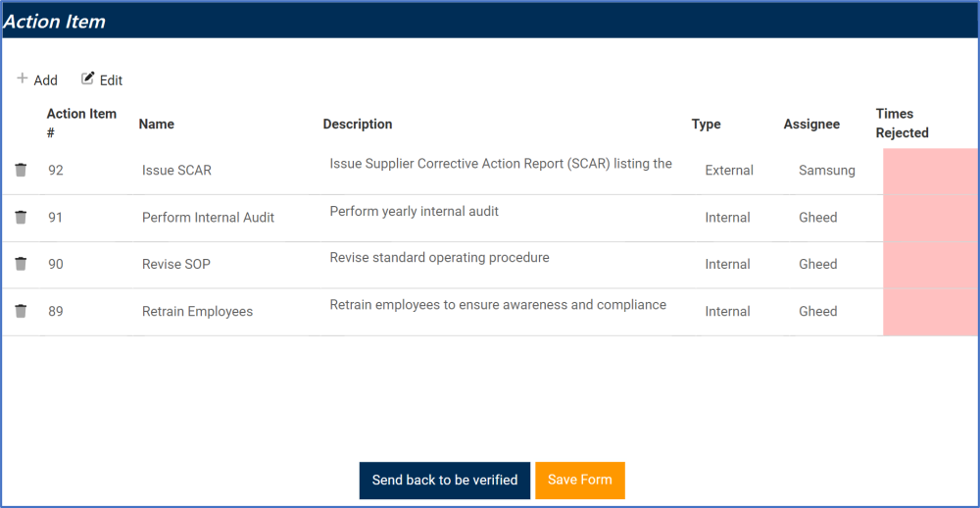
Task: Click the Save Form button
Action: click(579, 480)
